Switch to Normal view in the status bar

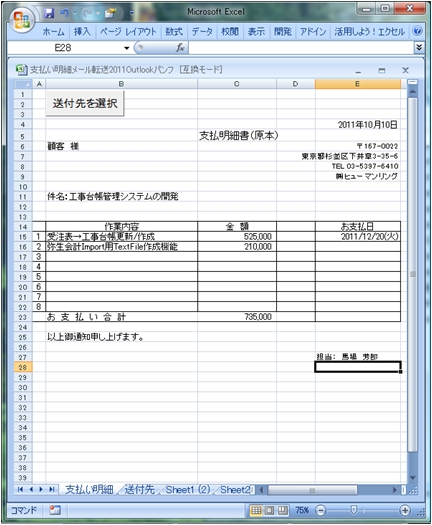click(x=256, y=510)
